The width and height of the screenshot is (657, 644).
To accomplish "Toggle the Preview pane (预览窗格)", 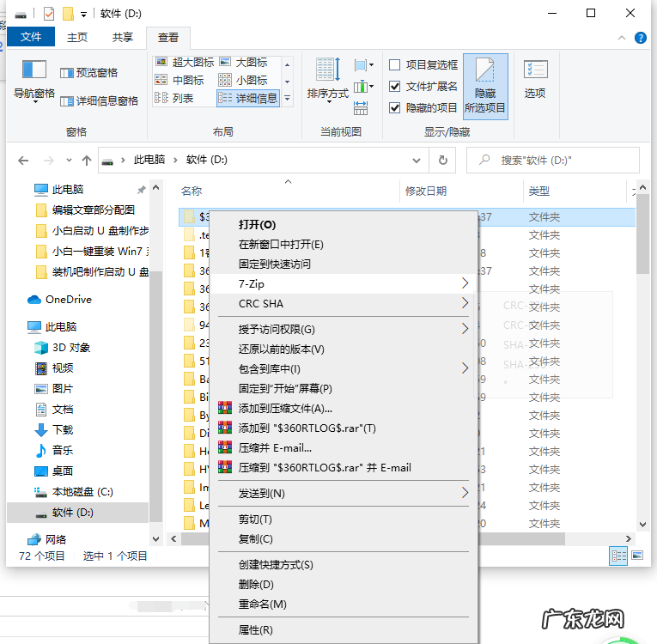I will (88, 73).
